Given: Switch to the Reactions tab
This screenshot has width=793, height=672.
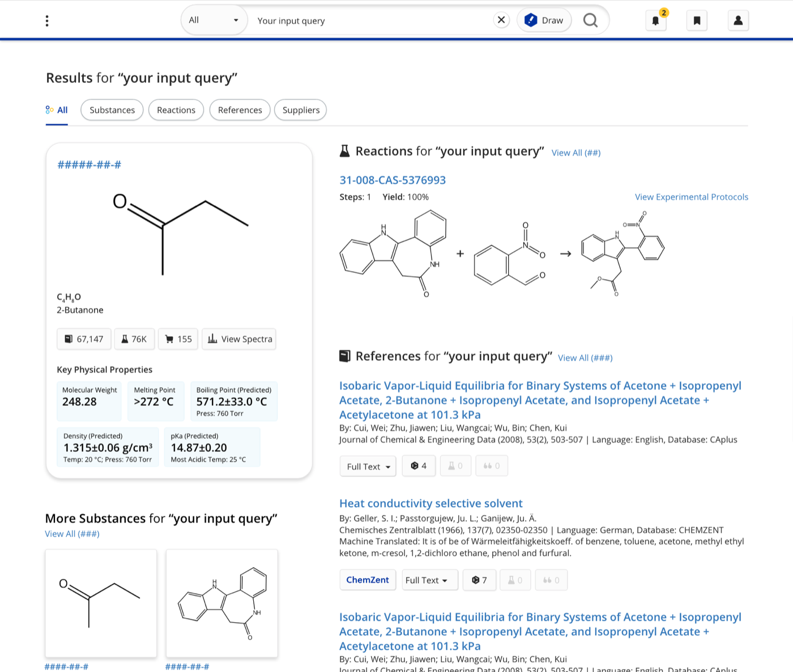Looking at the screenshot, I should [x=176, y=110].
